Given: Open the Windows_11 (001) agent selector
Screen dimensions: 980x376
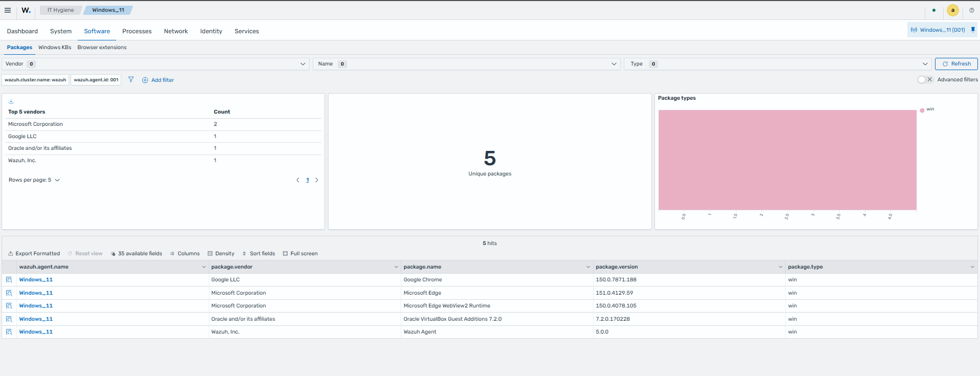Looking at the screenshot, I should [x=938, y=30].
